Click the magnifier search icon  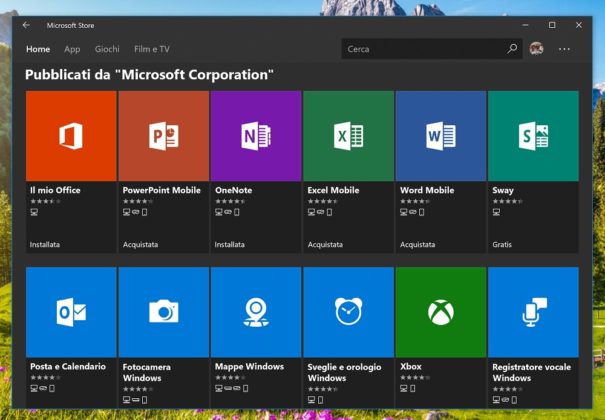(512, 49)
